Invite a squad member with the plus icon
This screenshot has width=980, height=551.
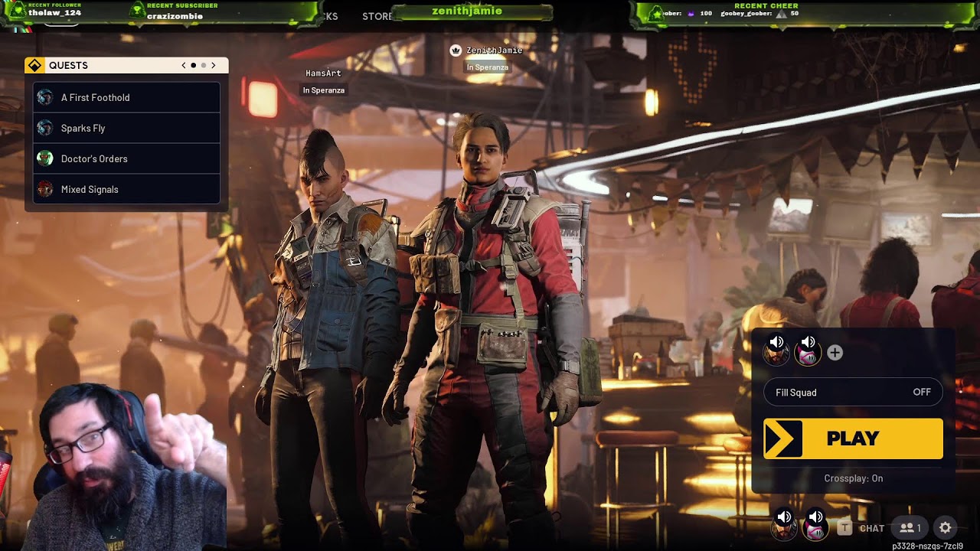pyautogui.click(x=835, y=353)
